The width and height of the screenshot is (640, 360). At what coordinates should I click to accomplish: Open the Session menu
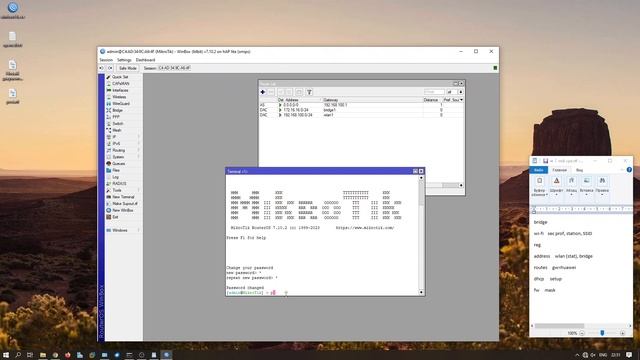tap(106, 60)
